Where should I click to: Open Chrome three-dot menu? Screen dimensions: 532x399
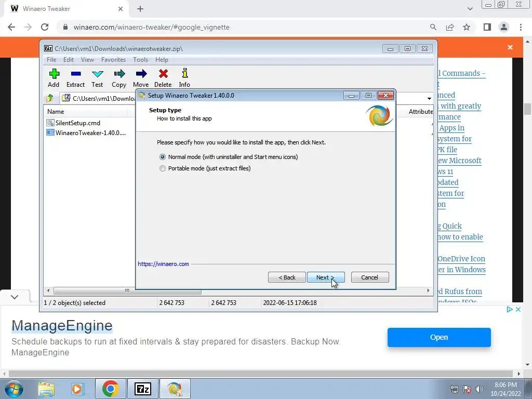pos(521,27)
